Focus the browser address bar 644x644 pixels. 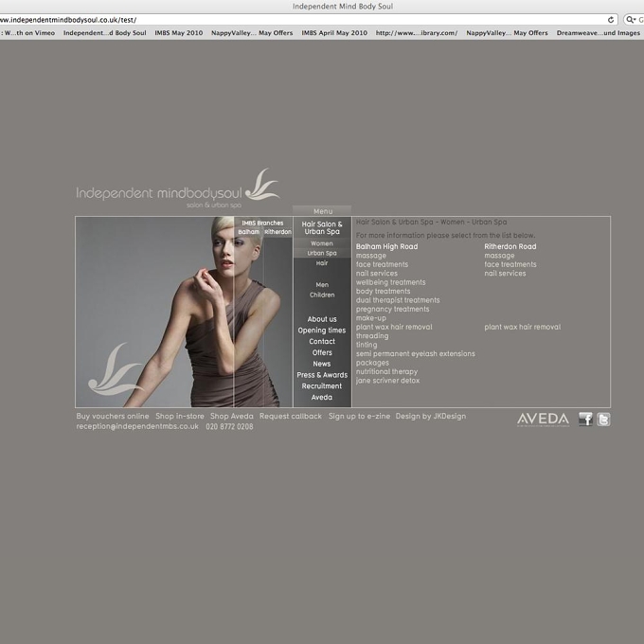point(302,20)
